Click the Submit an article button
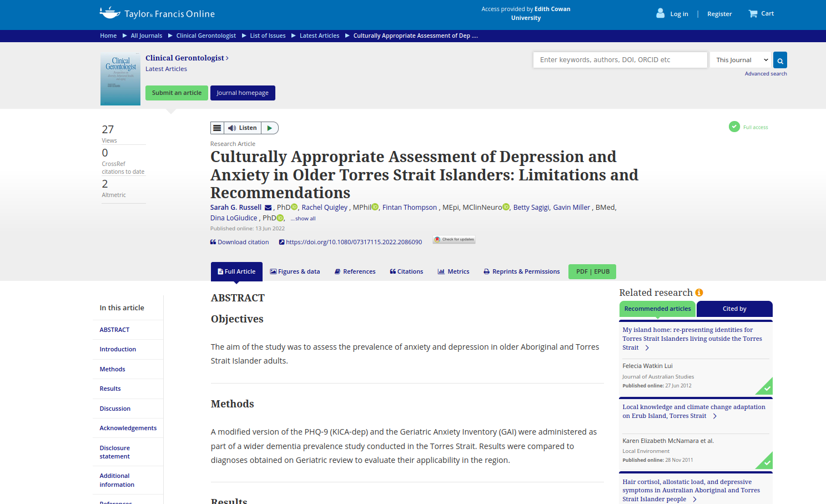The image size is (826, 504). point(177,93)
